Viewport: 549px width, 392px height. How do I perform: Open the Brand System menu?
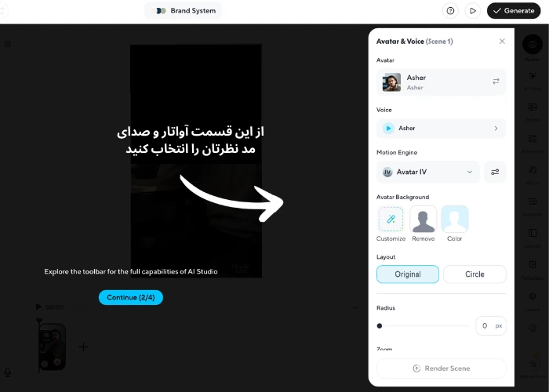(x=183, y=11)
